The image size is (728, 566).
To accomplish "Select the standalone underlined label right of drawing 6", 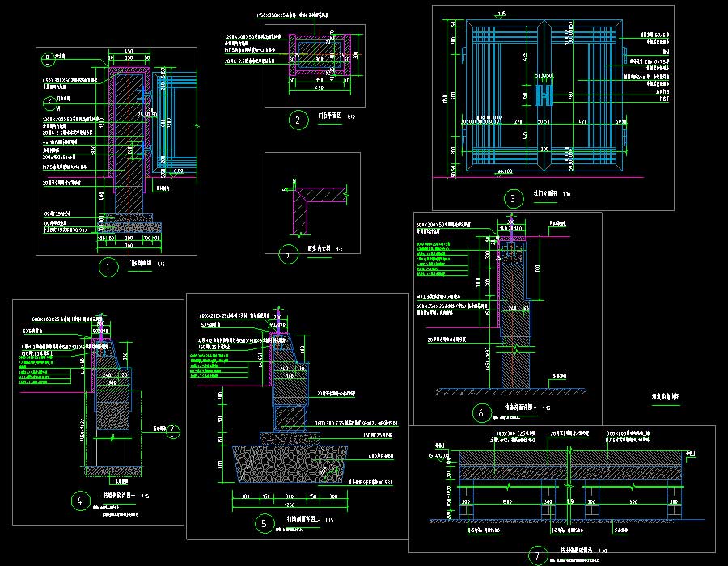I will tap(666, 397).
